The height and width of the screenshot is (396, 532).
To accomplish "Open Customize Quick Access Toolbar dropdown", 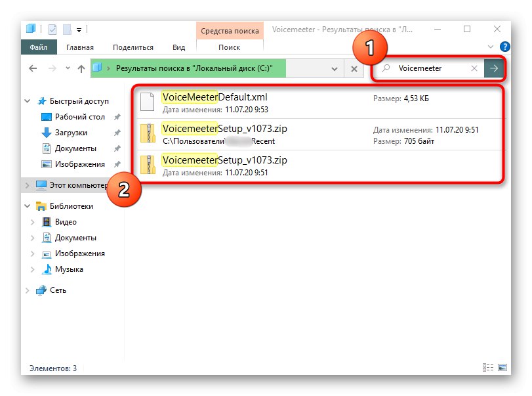I will (79, 30).
